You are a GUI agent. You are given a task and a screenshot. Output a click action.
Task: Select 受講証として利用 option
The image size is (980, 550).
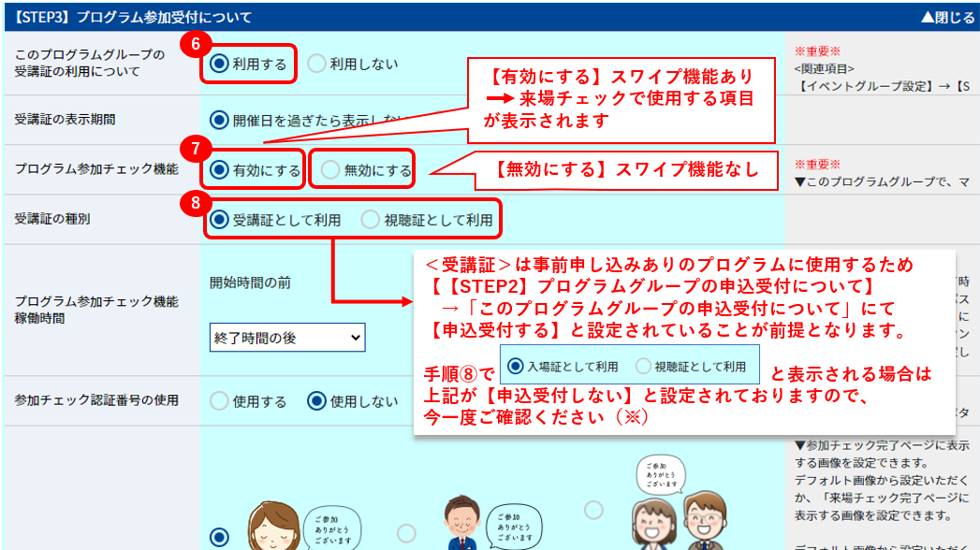pyautogui.click(x=219, y=219)
